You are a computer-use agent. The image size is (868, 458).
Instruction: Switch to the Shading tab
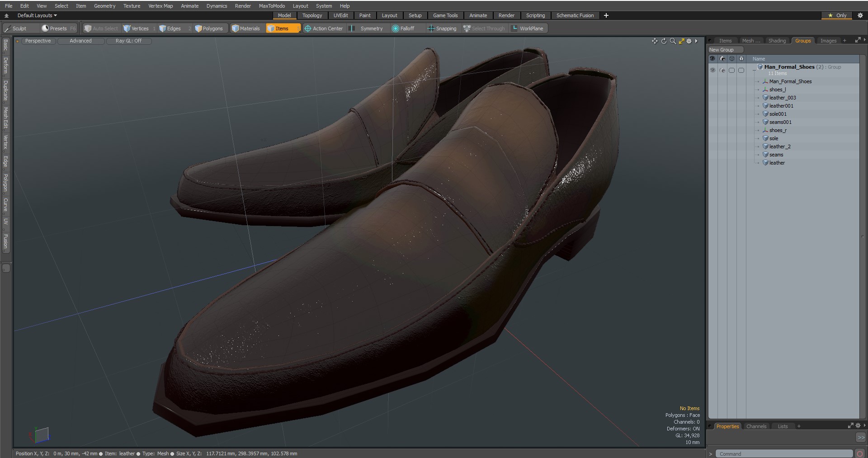pos(777,41)
